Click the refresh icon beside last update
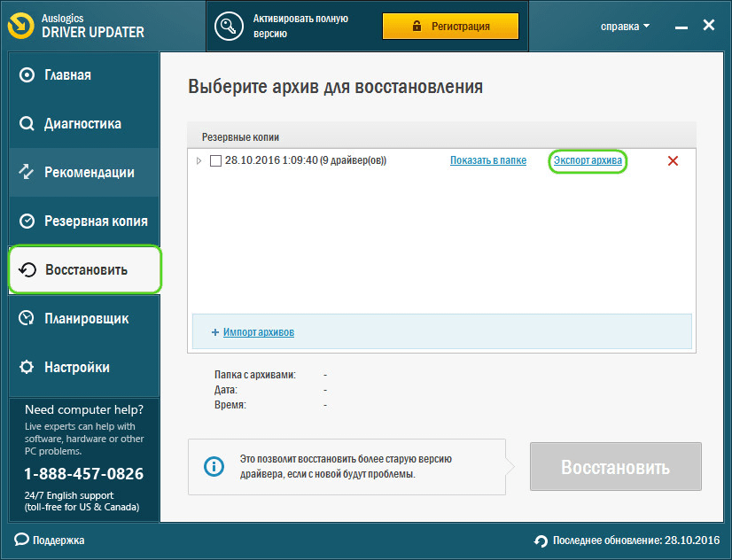Viewport: 732px width, 560px height. point(541,541)
